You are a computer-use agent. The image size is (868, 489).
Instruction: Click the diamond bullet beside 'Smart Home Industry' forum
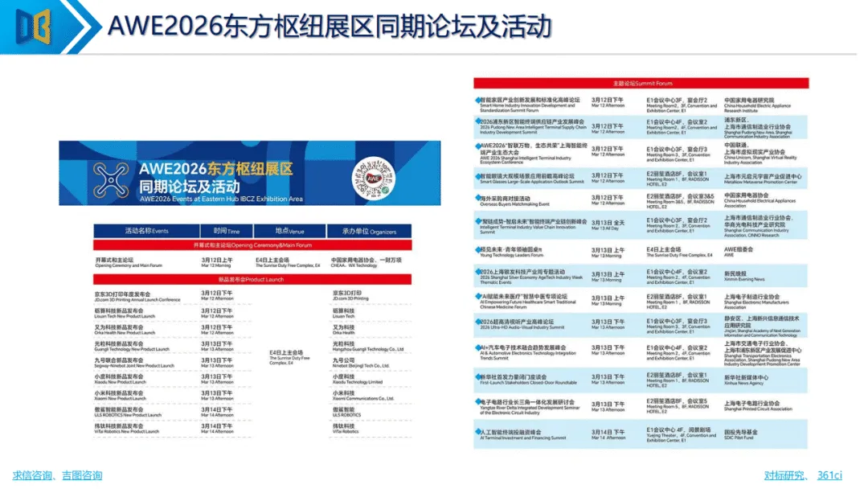coord(477,101)
